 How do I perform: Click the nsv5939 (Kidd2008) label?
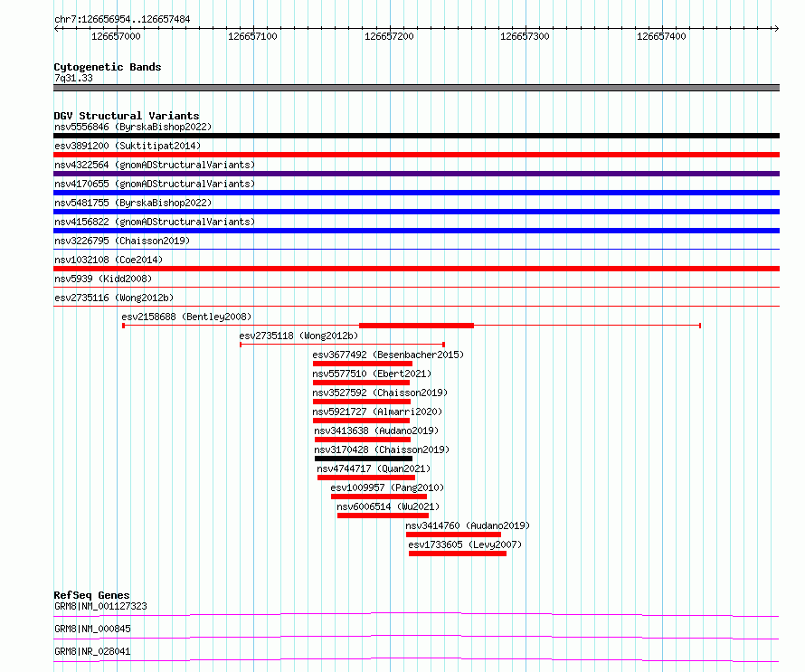[103, 279]
